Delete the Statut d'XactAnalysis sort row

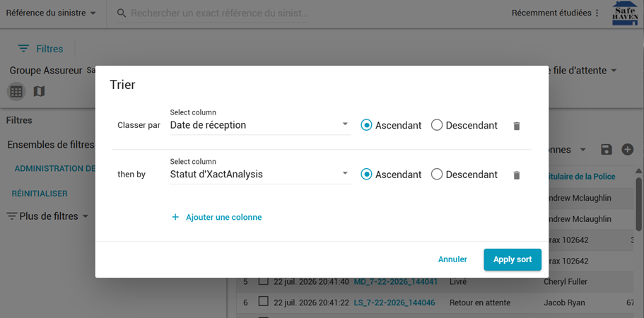pyautogui.click(x=517, y=175)
